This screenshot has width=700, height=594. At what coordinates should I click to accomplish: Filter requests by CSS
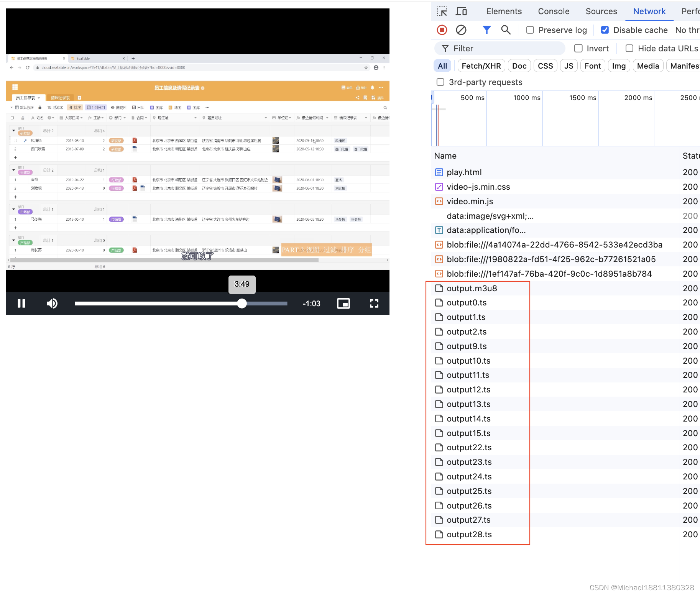tap(545, 66)
